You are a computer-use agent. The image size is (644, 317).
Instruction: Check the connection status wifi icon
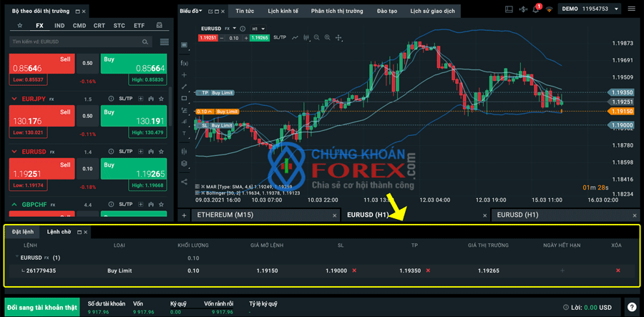(x=550, y=9)
